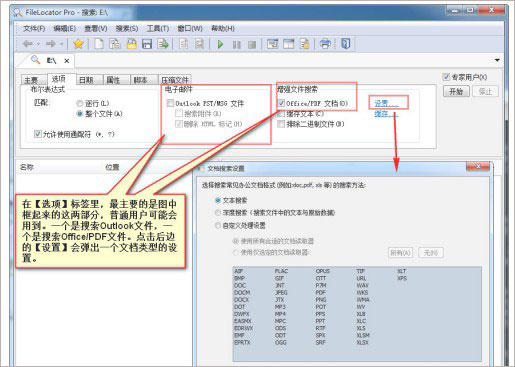The width and height of the screenshot is (515, 367).
Task: Select DOCX in file type list
Action: pyautogui.click(x=242, y=300)
